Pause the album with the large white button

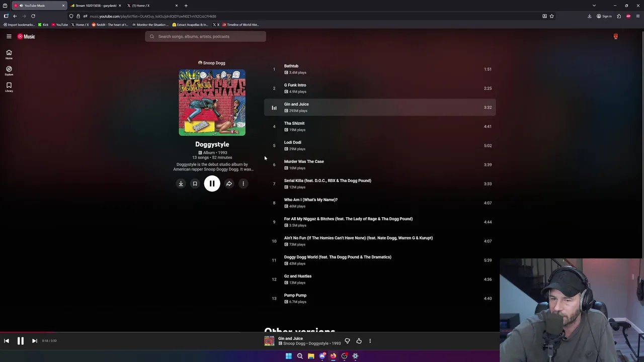click(x=212, y=184)
